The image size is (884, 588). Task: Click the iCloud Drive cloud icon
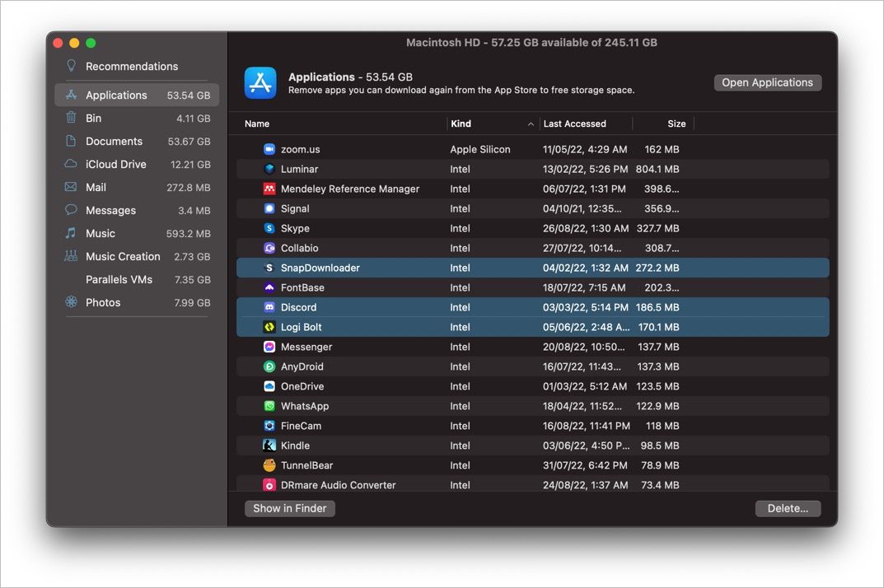click(71, 164)
